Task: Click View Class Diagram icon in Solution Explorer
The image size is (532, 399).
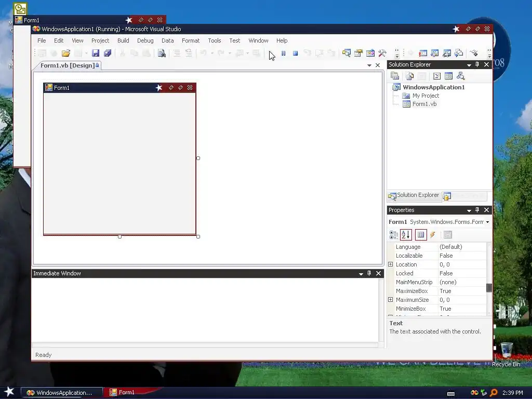Action: click(460, 76)
